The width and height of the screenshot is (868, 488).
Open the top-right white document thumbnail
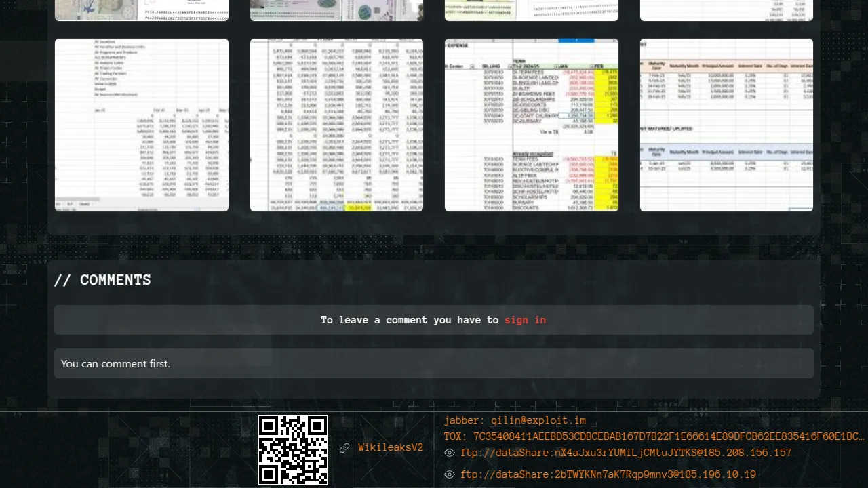pos(726,9)
